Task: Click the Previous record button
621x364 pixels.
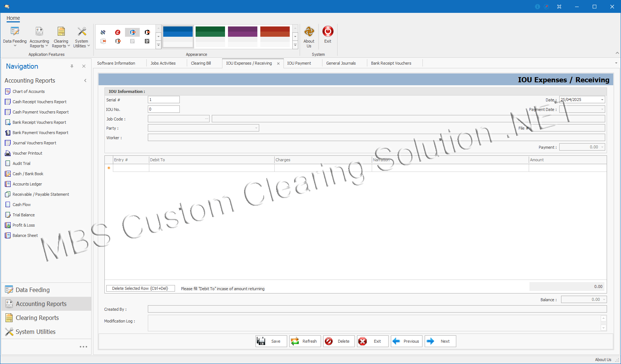Action: (x=406, y=341)
